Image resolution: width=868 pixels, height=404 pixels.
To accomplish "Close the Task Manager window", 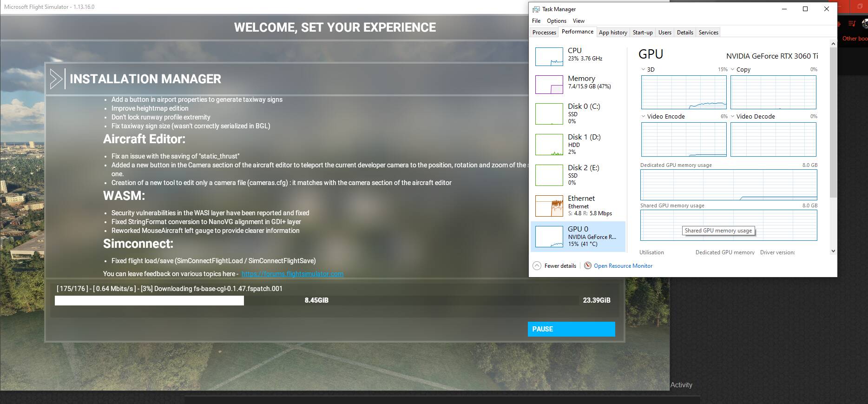I will click(826, 9).
